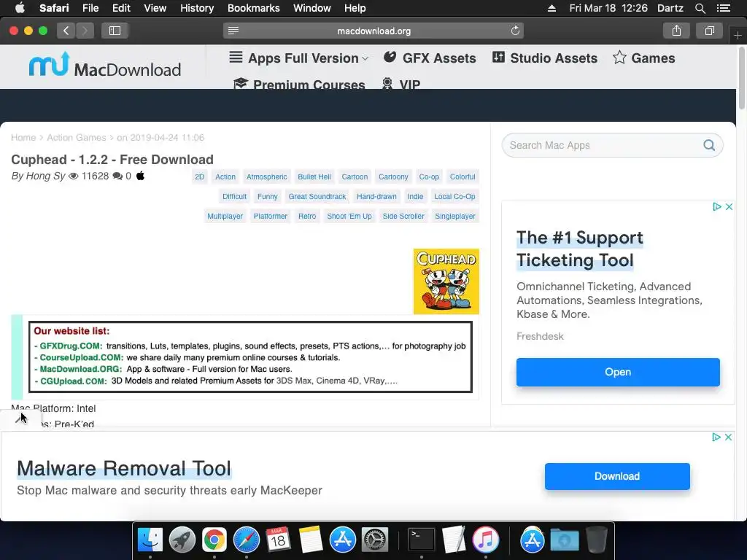Go back with Safari's back arrow
This screenshot has width=747, height=560.
tap(66, 31)
